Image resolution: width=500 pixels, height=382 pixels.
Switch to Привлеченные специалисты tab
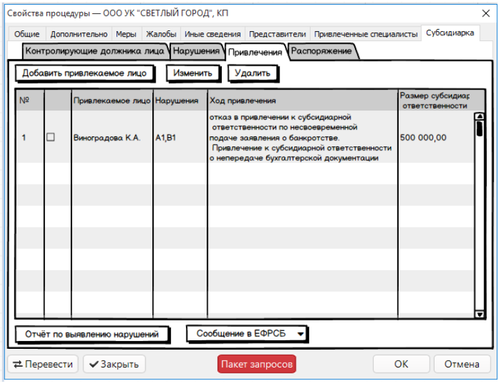point(366,34)
